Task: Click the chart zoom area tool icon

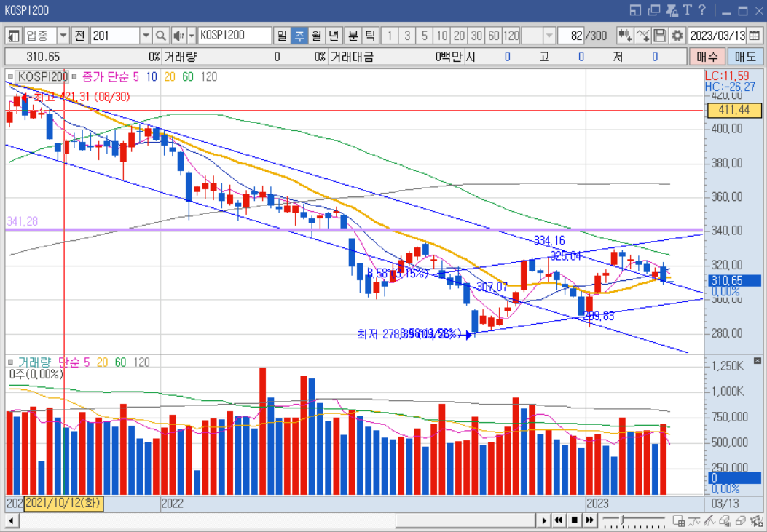Action: click(x=679, y=520)
